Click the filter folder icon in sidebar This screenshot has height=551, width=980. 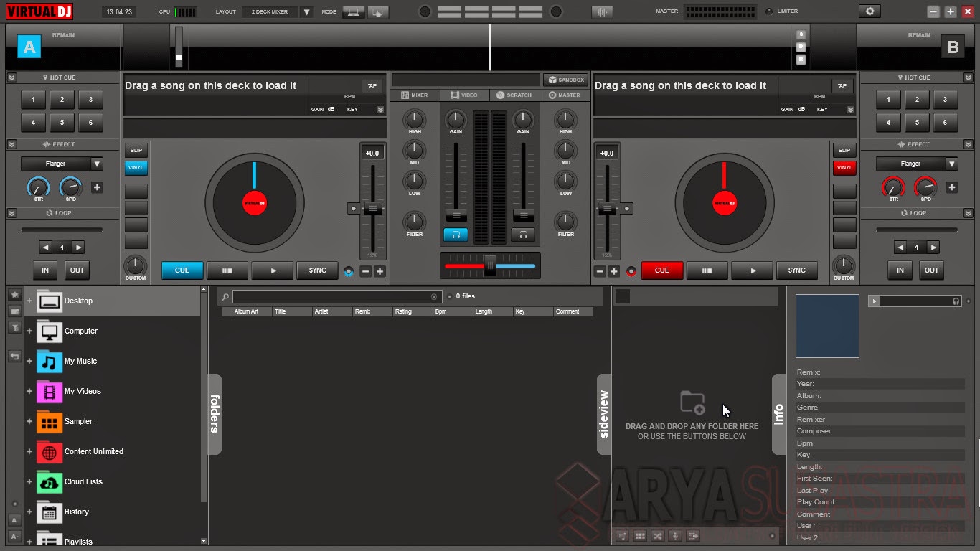14,328
